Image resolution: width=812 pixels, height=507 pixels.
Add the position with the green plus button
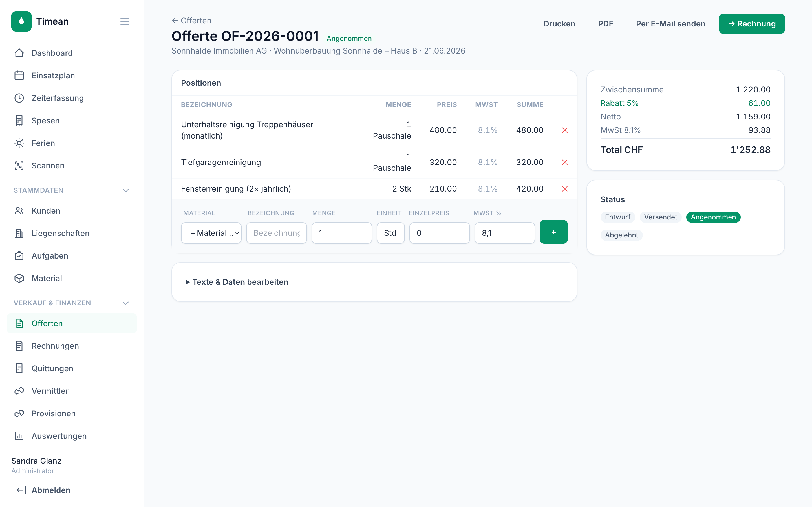pos(553,232)
